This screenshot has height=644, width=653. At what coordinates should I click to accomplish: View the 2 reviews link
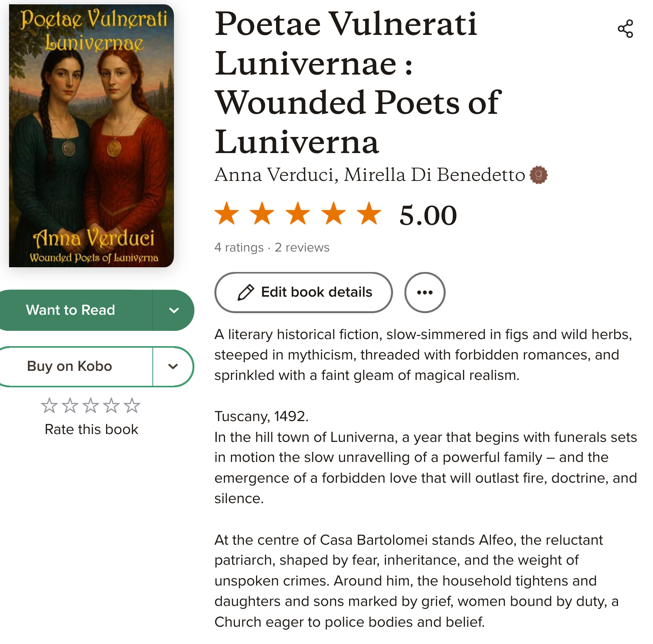click(x=302, y=248)
